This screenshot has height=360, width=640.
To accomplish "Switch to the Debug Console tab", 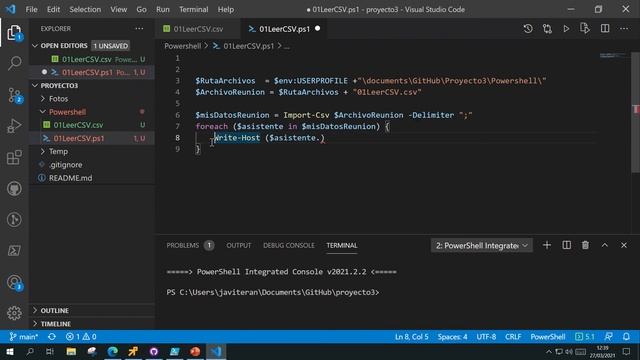I will click(x=289, y=245).
